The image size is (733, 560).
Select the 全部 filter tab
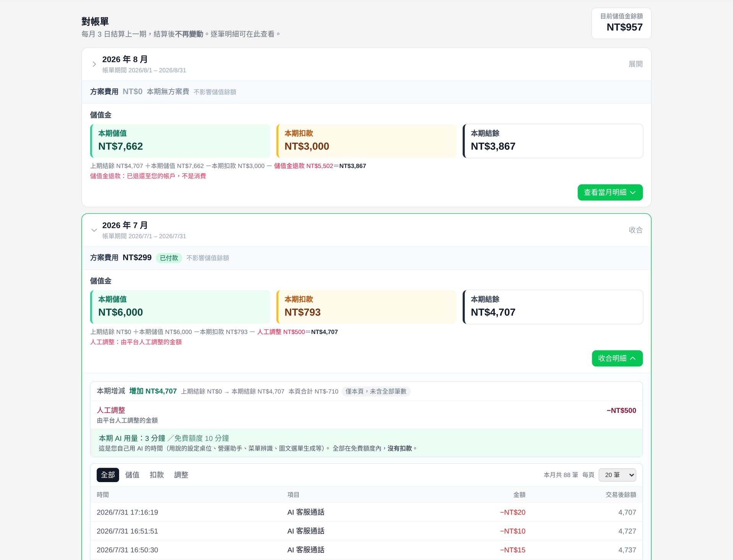108,475
